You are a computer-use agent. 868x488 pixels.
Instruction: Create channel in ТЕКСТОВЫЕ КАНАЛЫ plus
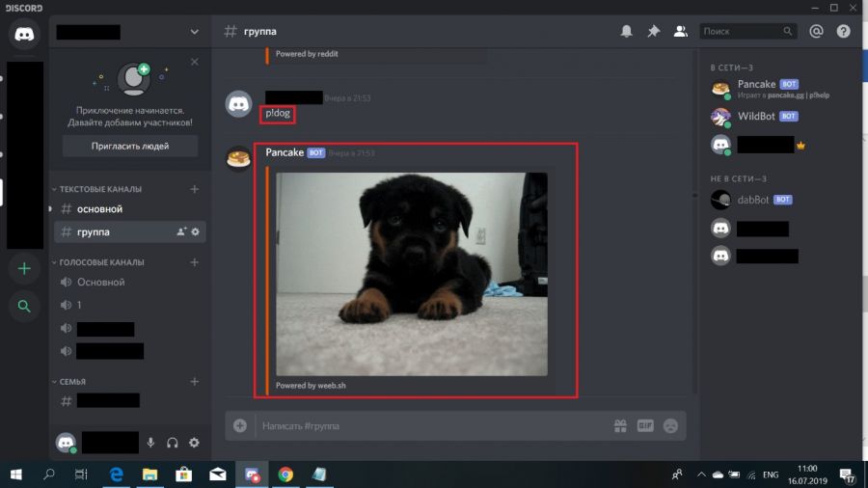pos(194,189)
